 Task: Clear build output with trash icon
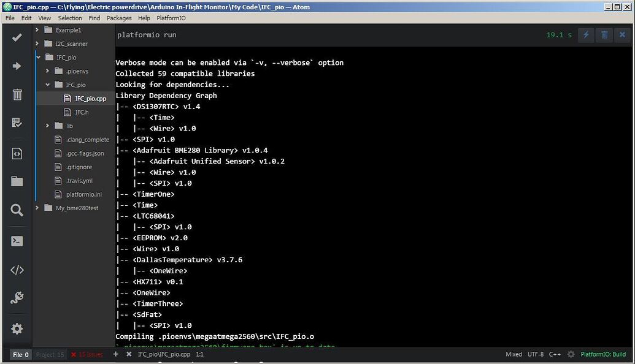[x=604, y=35]
